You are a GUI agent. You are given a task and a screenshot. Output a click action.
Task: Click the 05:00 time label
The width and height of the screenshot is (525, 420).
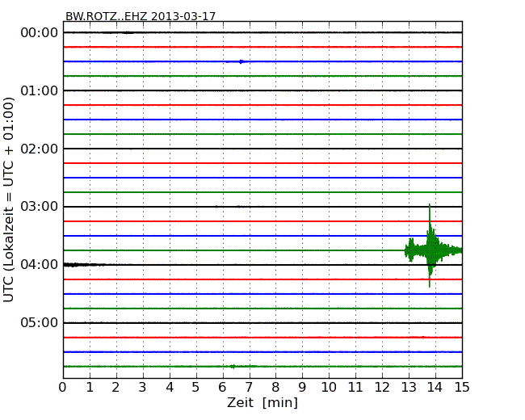(x=40, y=322)
